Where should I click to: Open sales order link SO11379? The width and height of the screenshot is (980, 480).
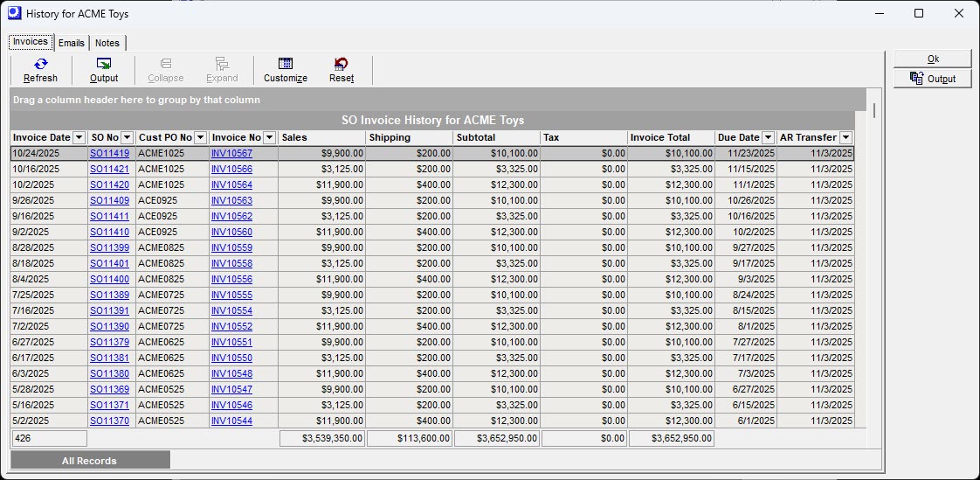109,342
